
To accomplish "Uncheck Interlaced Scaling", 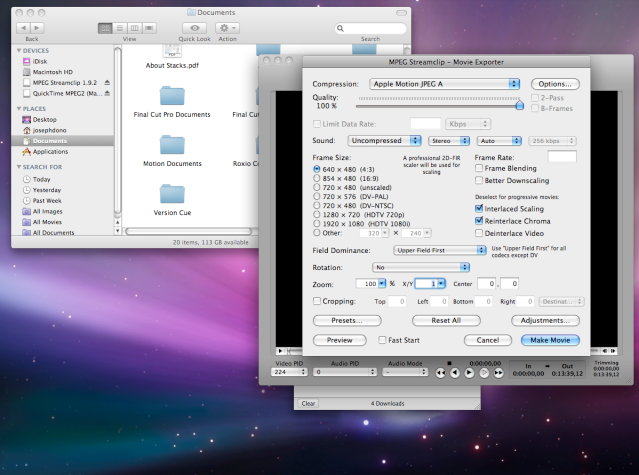I will [479, 209].
